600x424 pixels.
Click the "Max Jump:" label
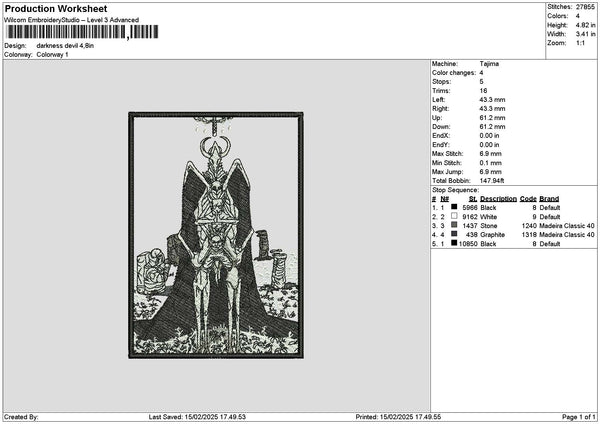point(447,172)
